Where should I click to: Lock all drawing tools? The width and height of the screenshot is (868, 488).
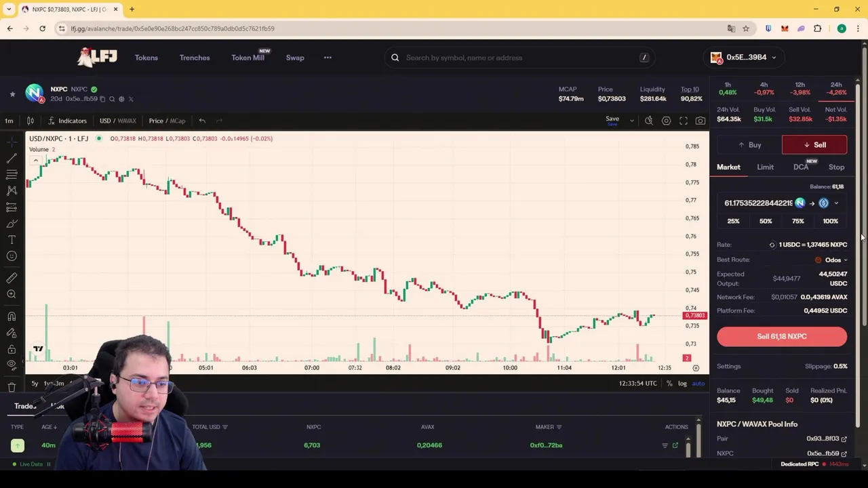point(12,349)
